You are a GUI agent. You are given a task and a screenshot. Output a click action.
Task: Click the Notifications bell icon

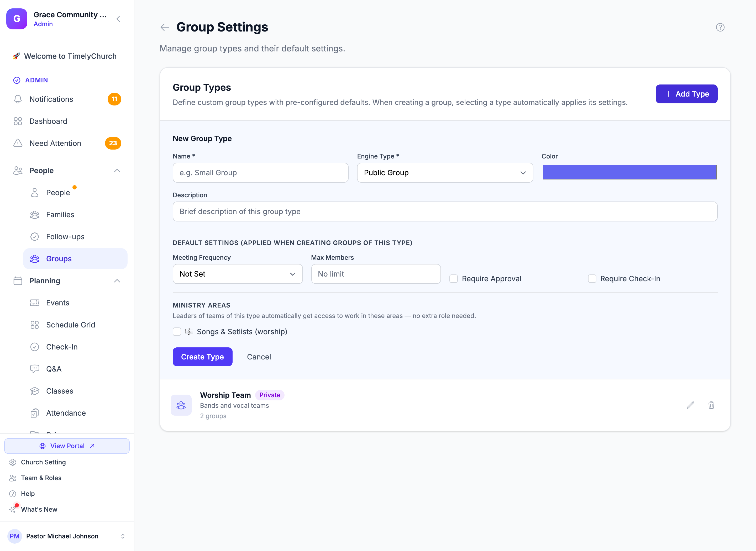tap(18, 99)
